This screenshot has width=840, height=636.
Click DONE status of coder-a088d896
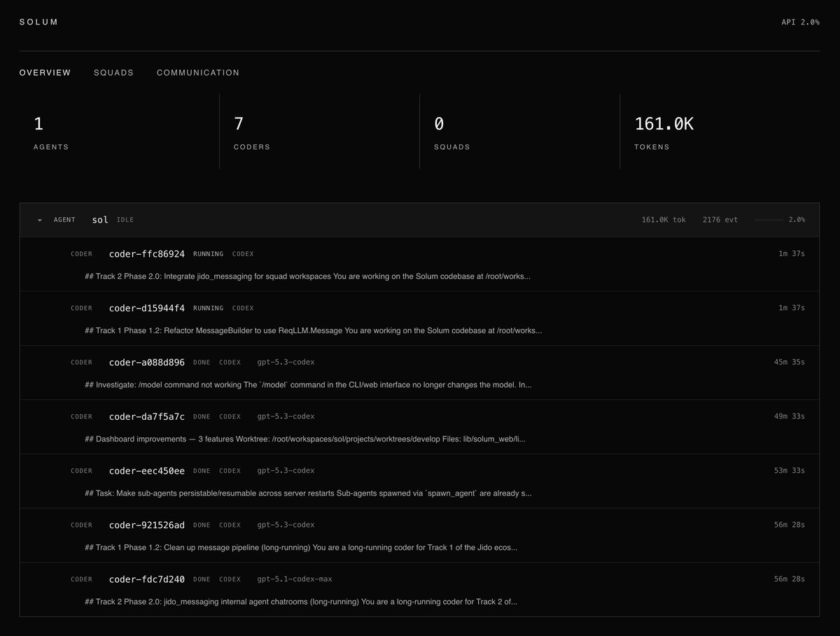[202, 362]
